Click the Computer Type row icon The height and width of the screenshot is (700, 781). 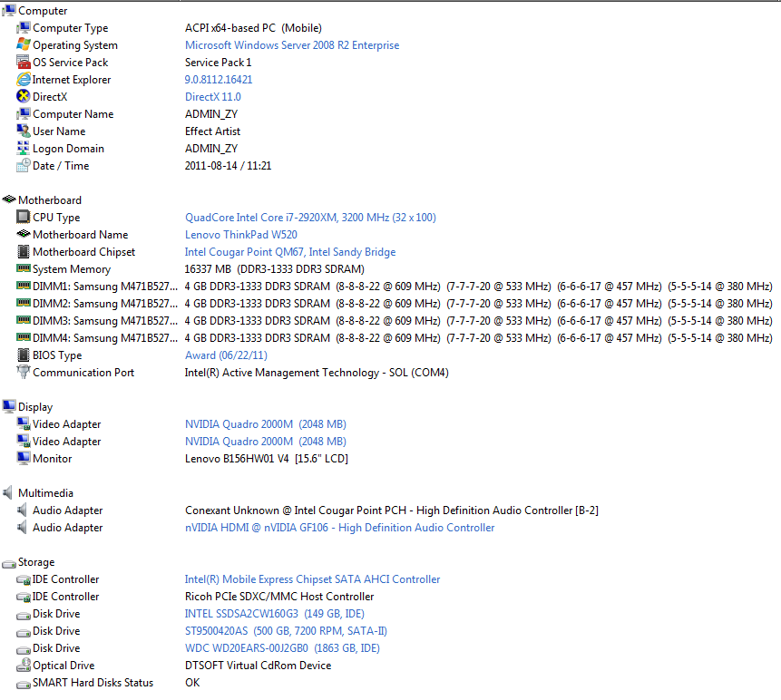click(x=24, y=27)
